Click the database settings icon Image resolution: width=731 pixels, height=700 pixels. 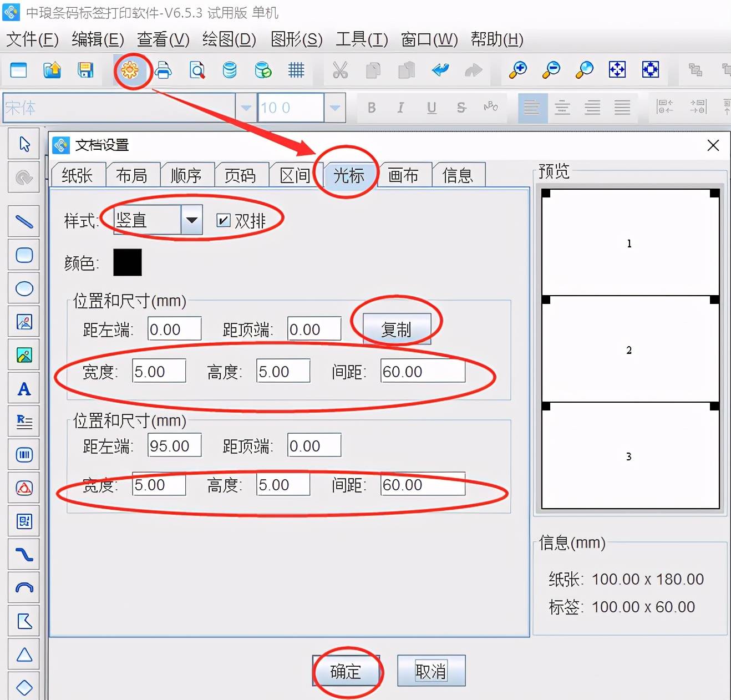[x=230, y=70]
